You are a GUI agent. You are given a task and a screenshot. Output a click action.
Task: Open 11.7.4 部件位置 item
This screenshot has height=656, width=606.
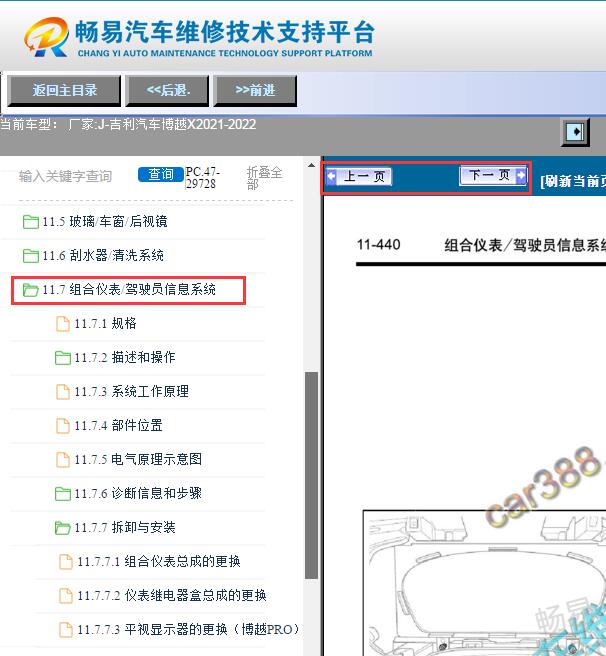118,426
